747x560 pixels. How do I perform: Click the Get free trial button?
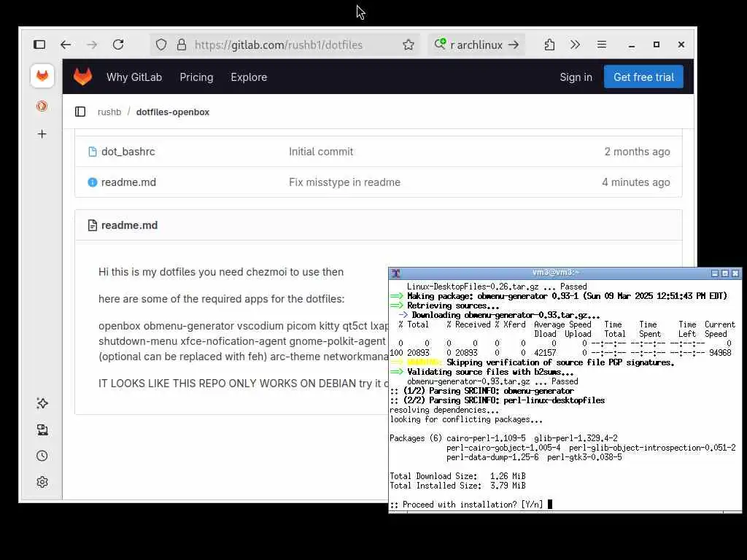coord(643,77)
